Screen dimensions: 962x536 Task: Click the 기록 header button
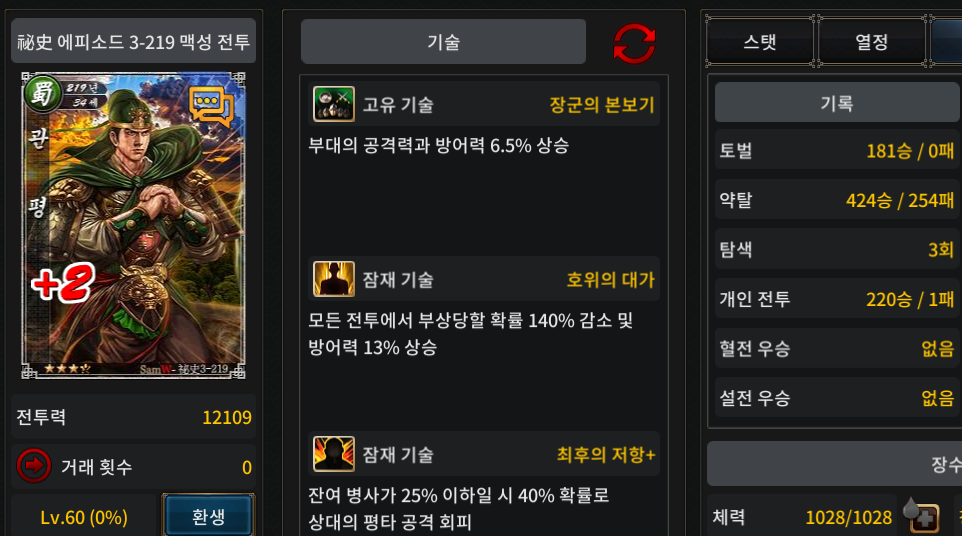point(837,102)
